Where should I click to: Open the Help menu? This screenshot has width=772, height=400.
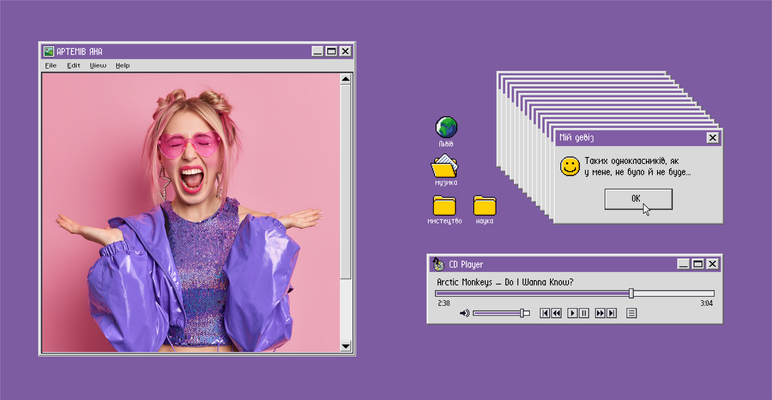pyautogui.click(x=122, y=65)
